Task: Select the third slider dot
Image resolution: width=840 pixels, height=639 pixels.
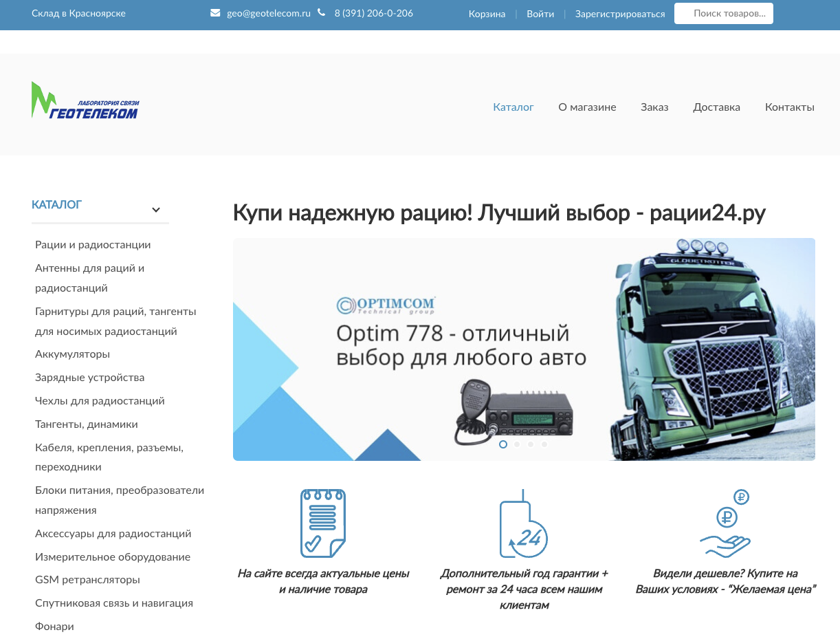Action: pos(531,444)
